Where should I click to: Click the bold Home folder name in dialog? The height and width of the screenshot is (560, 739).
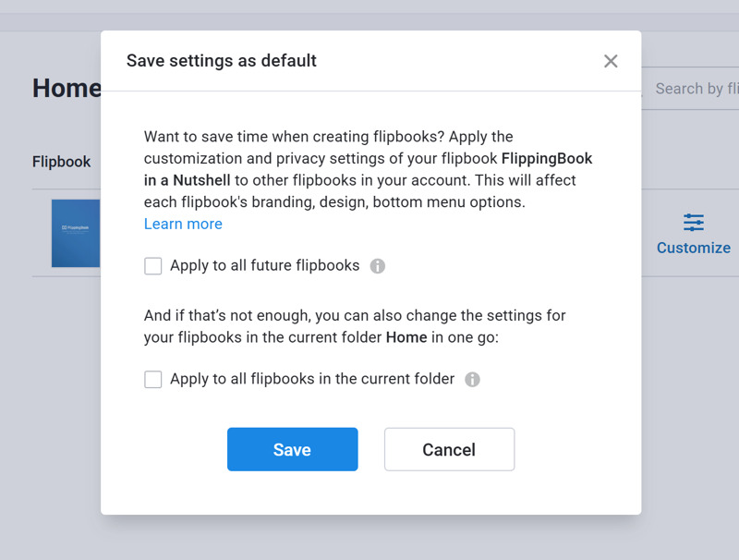point(406,337)
